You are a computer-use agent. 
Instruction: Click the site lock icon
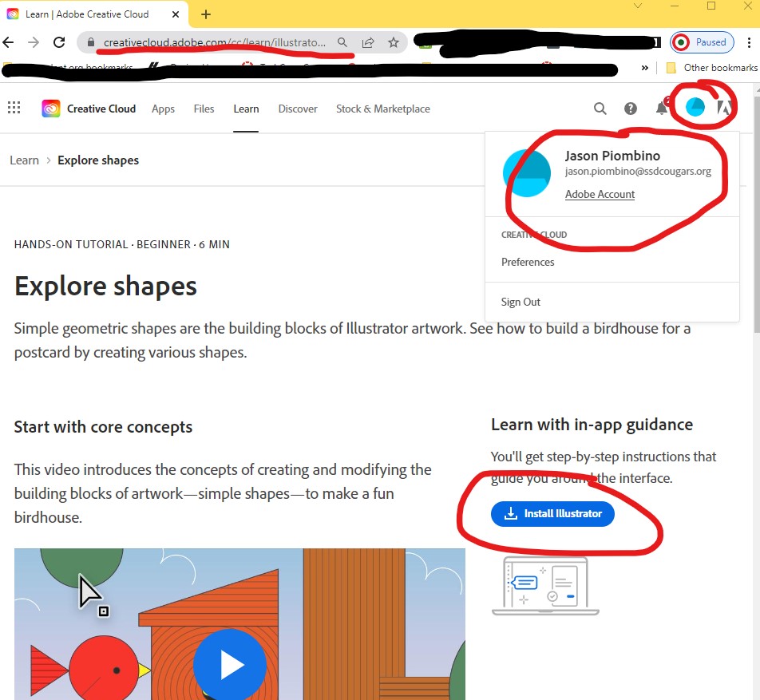point(91,42)
